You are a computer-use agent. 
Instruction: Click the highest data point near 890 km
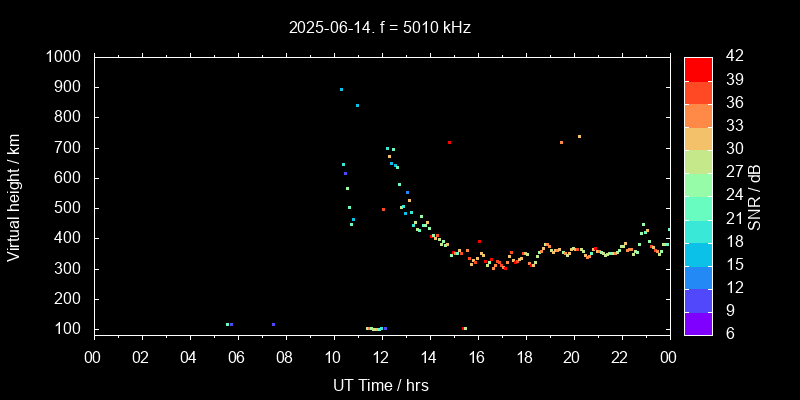pyautogui.click(x=341, y=89)
